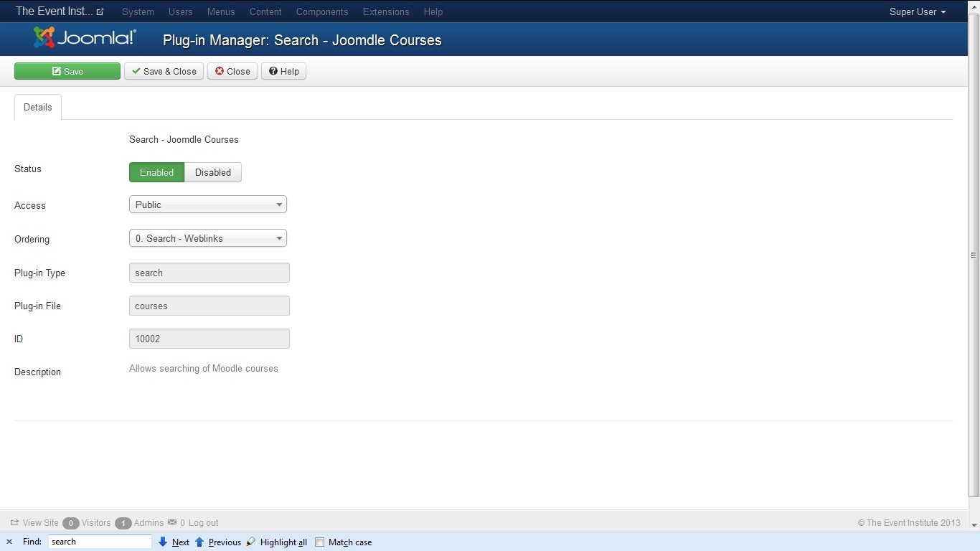
Task: Click the Previous up-arrow icon in find bar
Action: coord(199,542)
